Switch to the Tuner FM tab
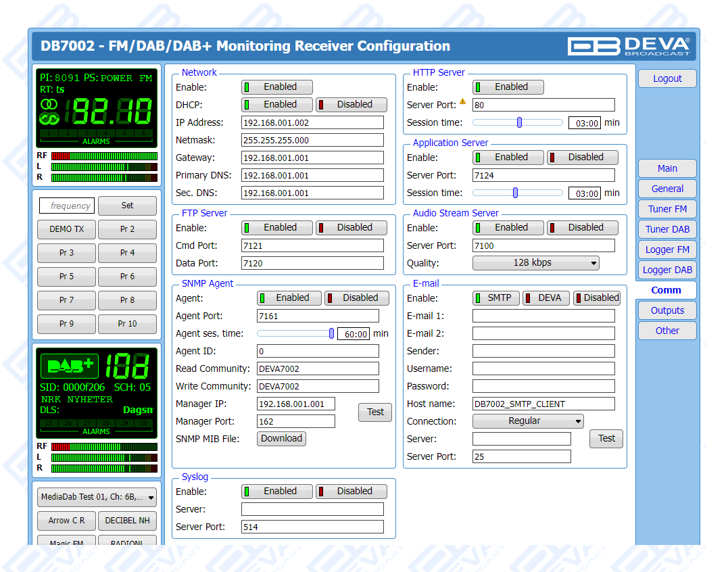 (x=666, y=209)
